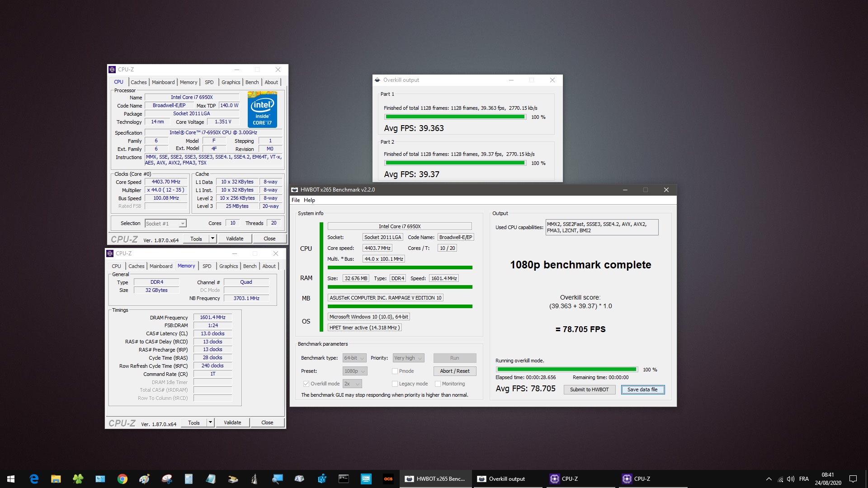Toggle the Legacy mode checkbox
The image size is (868, 488).
(x=395, y=384)
